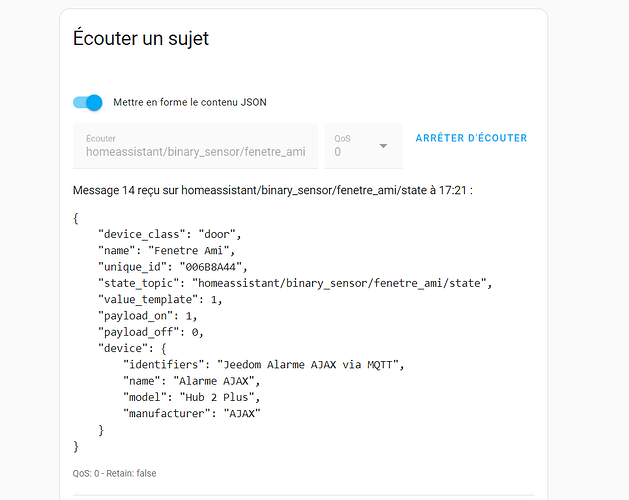Toggle the JSON formatting switch off
This screenshot has width=629, height=500.
click(88, 102)
